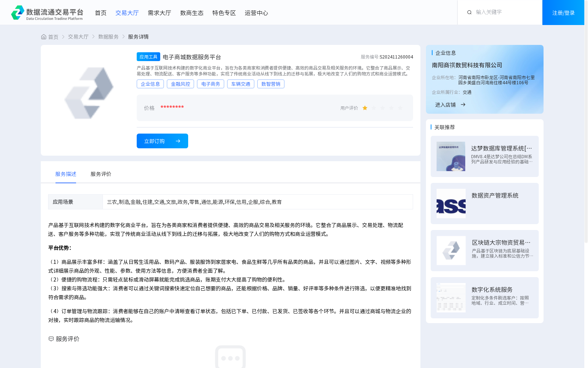Open 区块链大宗物资贸易 recommendation title
The height and width of the screenshot is (368, 588).
[x=501, y=243]
